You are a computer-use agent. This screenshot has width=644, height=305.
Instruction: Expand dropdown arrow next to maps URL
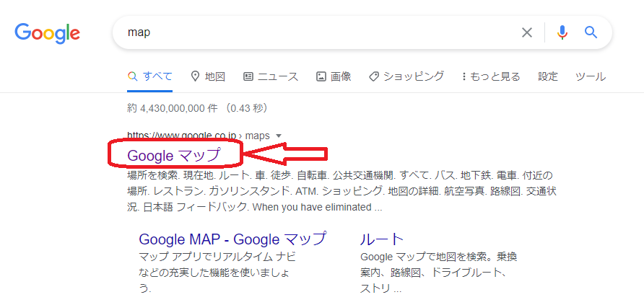pyautogui.click(x=279, y=136)
